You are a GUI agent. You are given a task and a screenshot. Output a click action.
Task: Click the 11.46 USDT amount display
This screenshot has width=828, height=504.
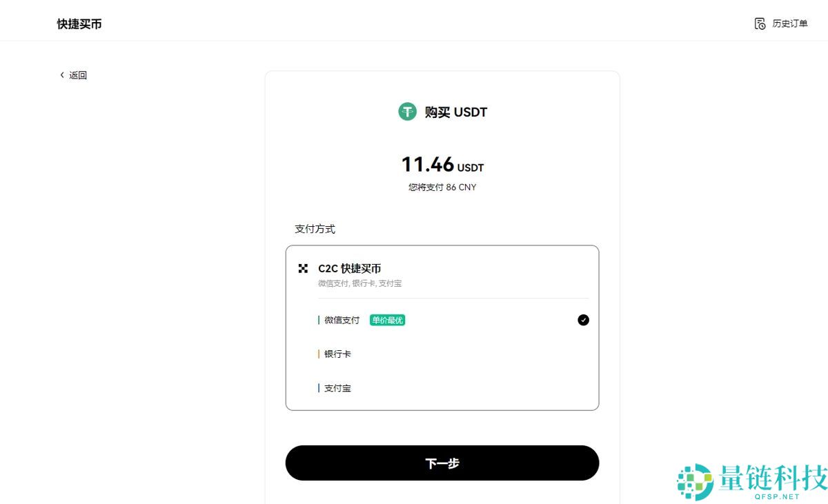[x=442, y=164]
